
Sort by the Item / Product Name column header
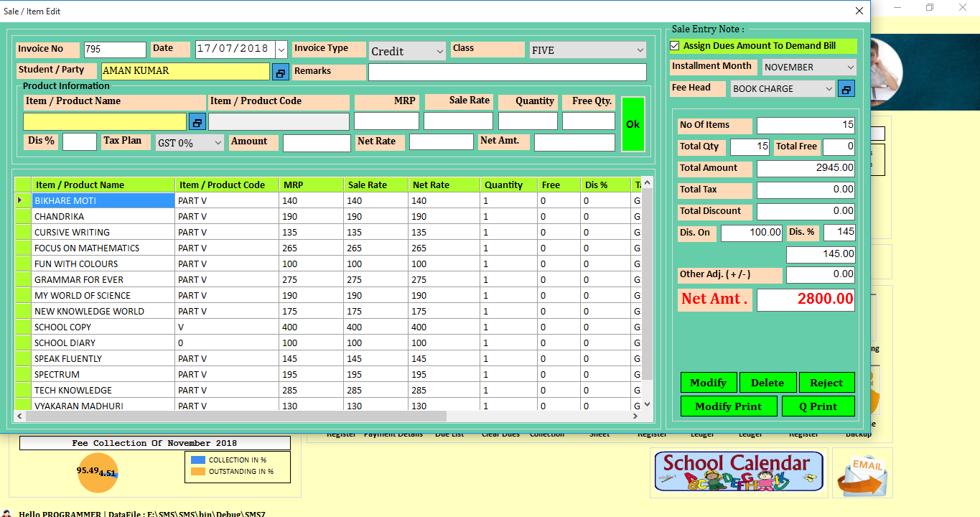[x=103, y=185]
